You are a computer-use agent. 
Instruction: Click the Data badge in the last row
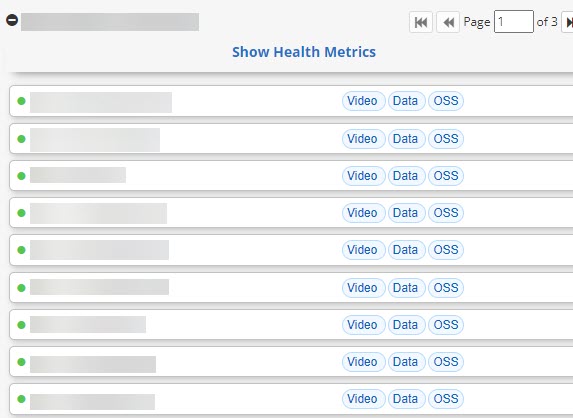pos(406,399)
